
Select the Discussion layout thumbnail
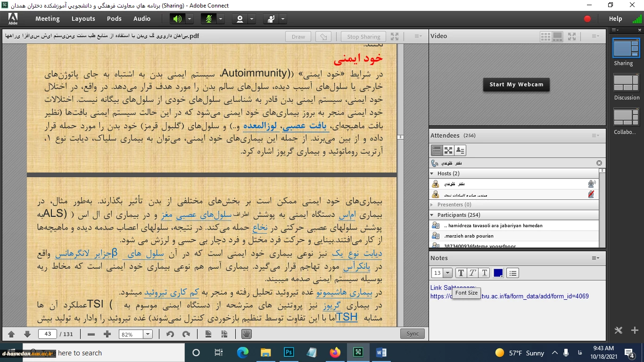(x=626, y=83)
